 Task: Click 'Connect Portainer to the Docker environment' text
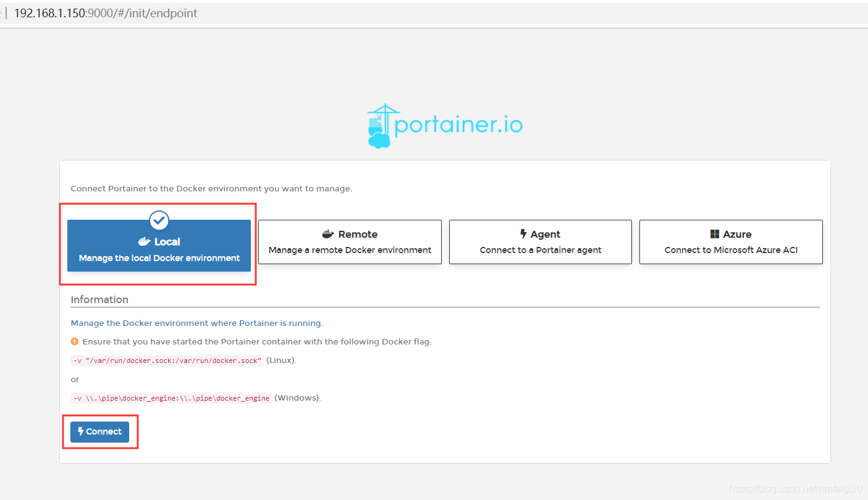(x=211, y=188)
